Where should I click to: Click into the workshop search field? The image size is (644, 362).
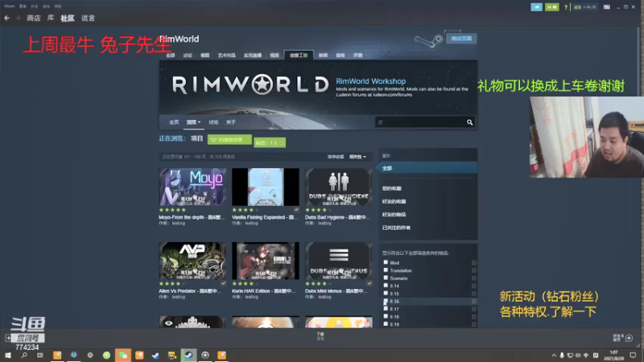tap(419, 122)
